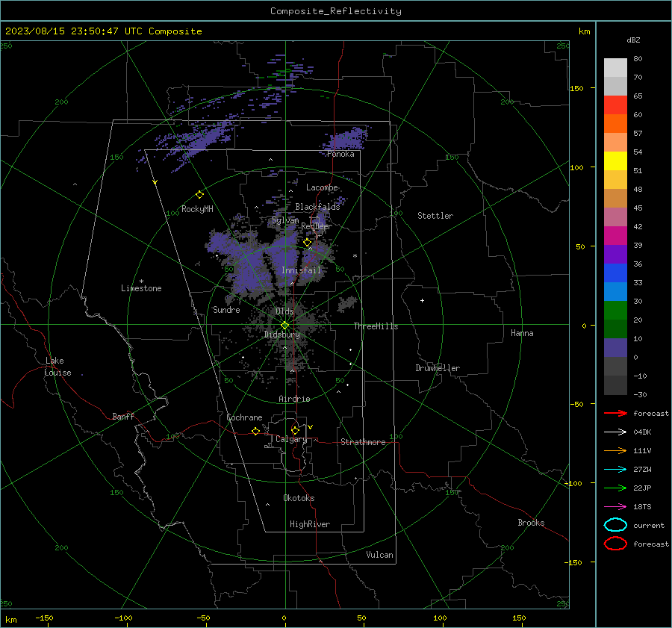
Task: Select the green 30 dBZ color swatch
Action: point(615,311)
